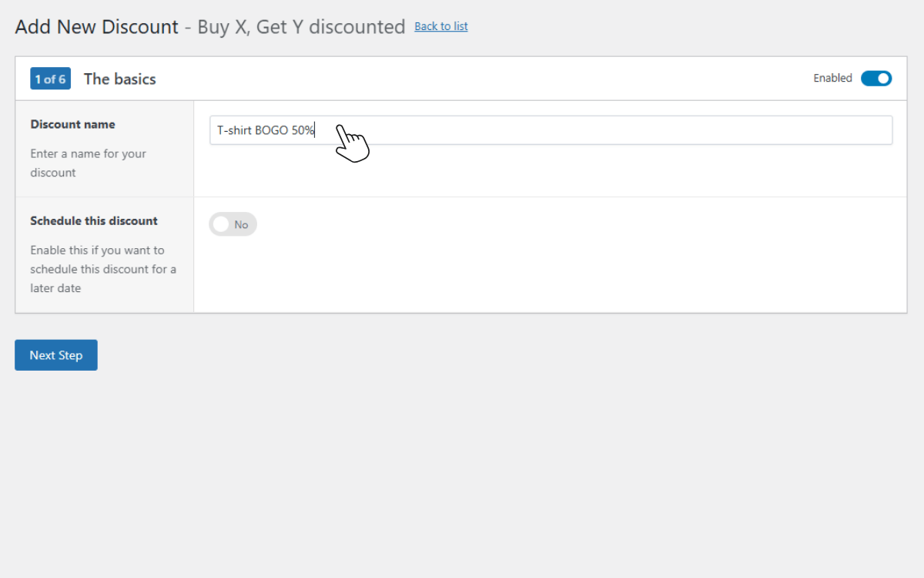Click Buy X, Get Y discounted subtitle
924x578 pixels.
tap(301, 27)
